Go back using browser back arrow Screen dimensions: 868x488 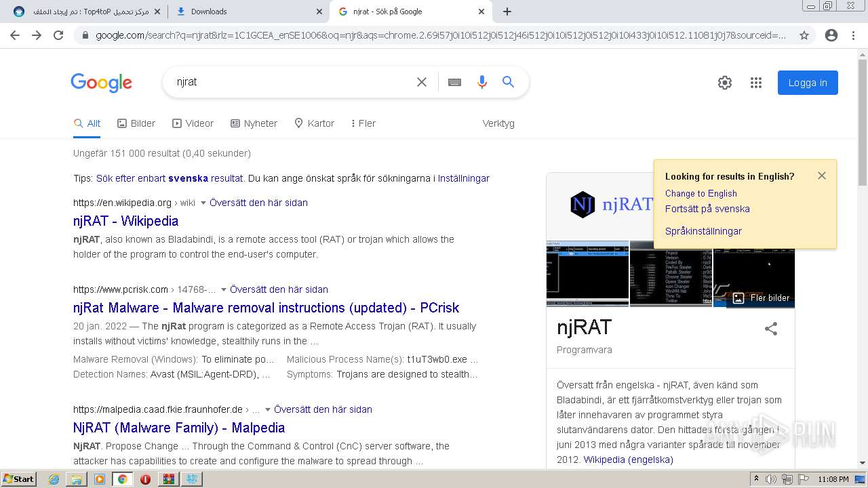(x=15, y=35)
